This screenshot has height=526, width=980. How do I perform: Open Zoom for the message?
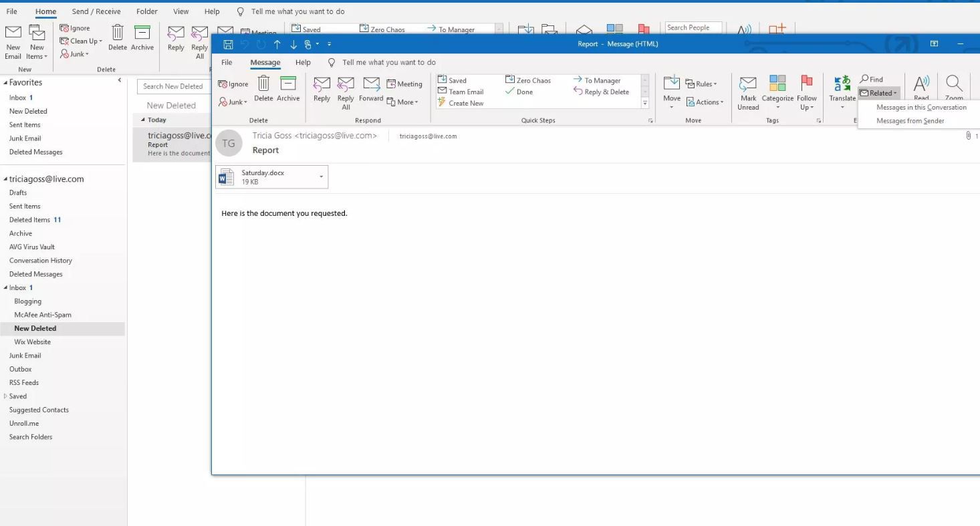(954, 88)
